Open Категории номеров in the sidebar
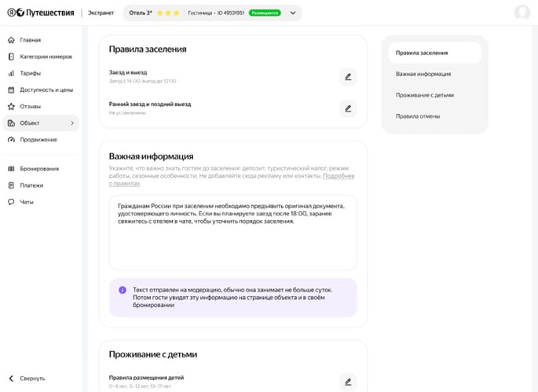 pos(46,57)
